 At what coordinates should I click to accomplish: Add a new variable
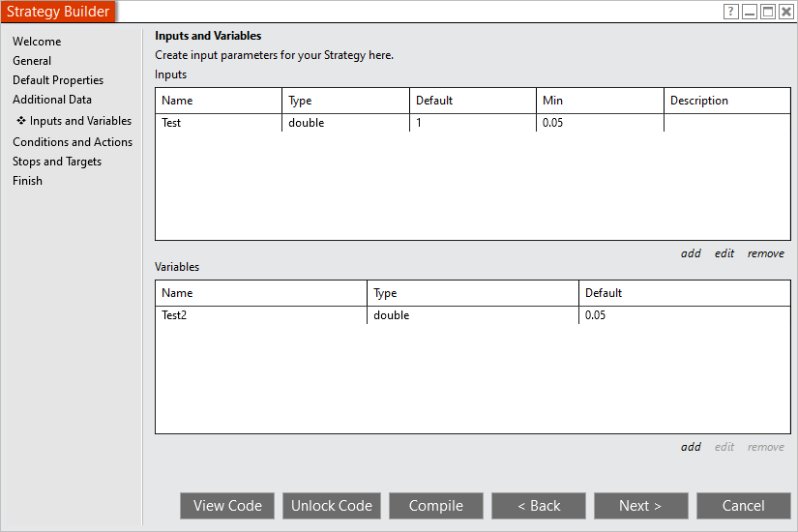click(x=691, y=447)
